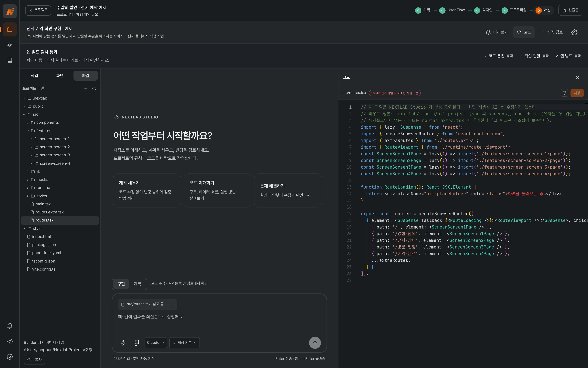This screenshot has height=368, width=588.
Task: Open the Nextlab logo home icon
Action: [x=10, y=11]
